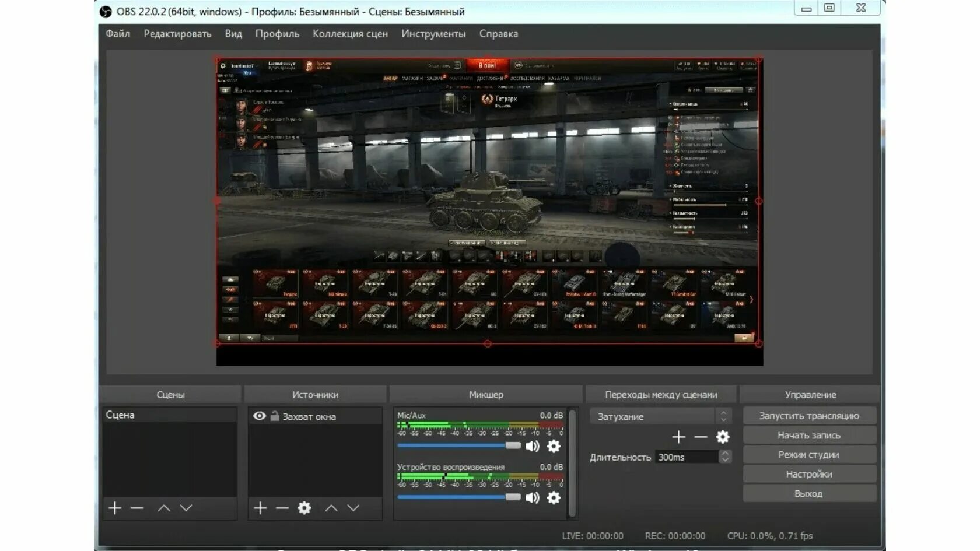This screenshot has height=551, width=980.
Task: Open Настройки button
Action: tap(809, 474)
